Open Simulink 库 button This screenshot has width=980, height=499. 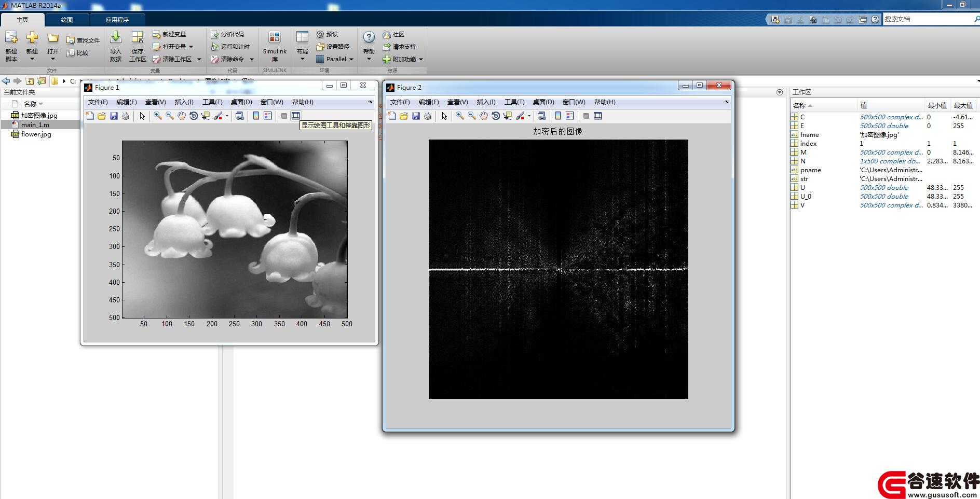[275, 46]
